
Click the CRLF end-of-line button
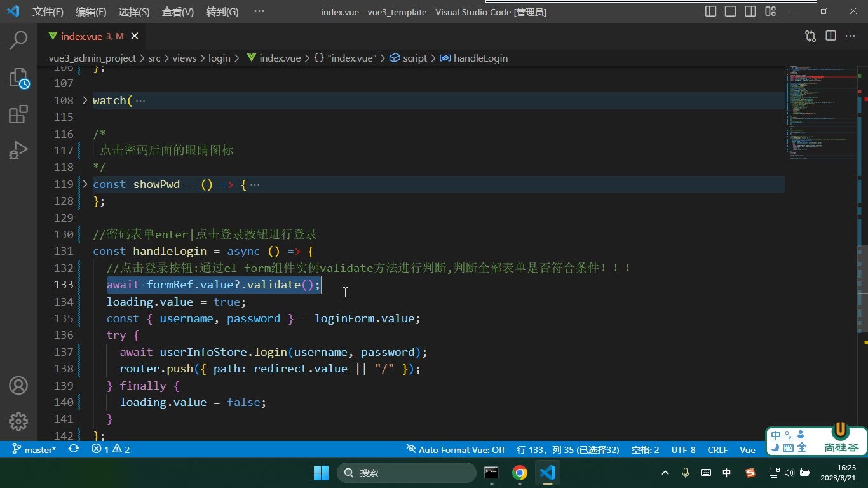[717, 449]
